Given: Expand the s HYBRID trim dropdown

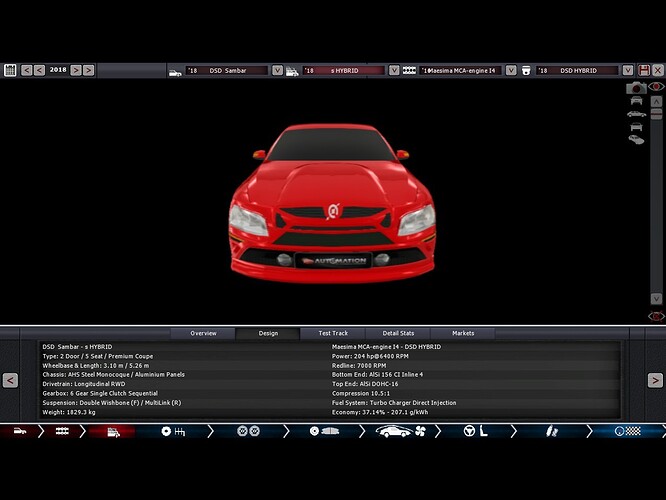Looking at the screenshot, I should (394, 70).
